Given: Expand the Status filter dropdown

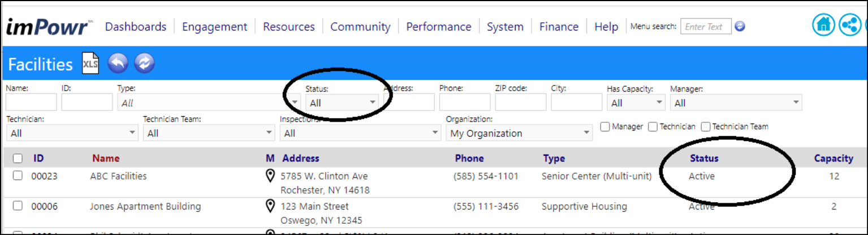Looking at the screenshot, I should coord(343,102).
